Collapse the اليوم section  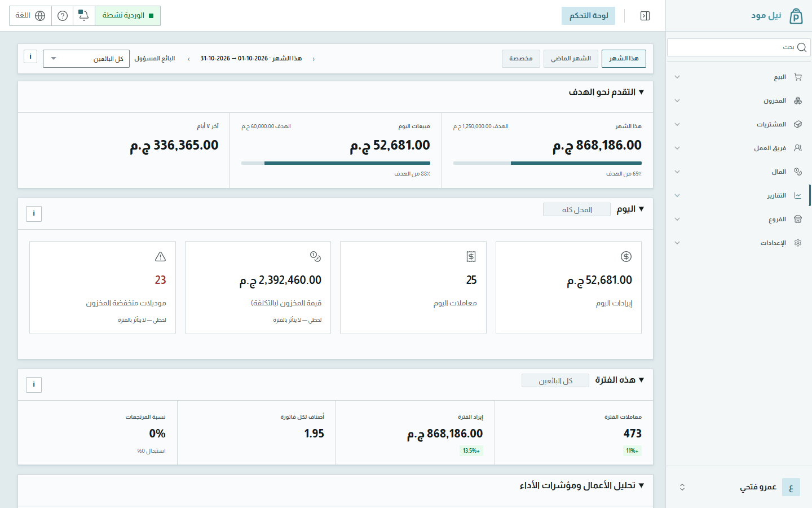[x=641, y=209]
